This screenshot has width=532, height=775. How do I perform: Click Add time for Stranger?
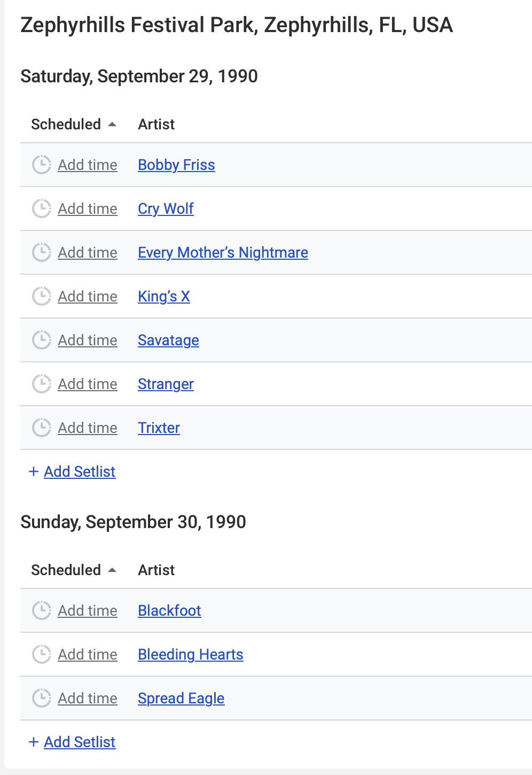click(x=88, y=384)
